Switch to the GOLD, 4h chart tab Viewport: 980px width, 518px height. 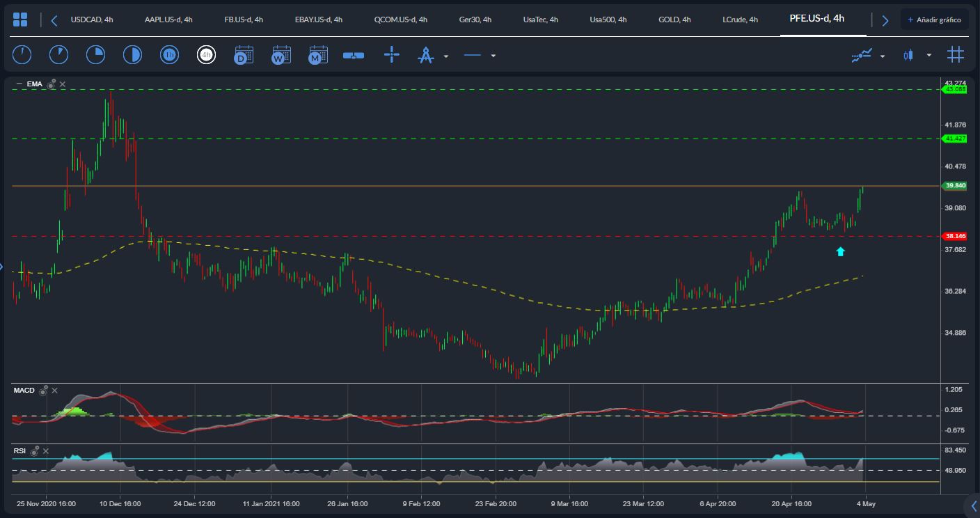(x=674, y=19)
